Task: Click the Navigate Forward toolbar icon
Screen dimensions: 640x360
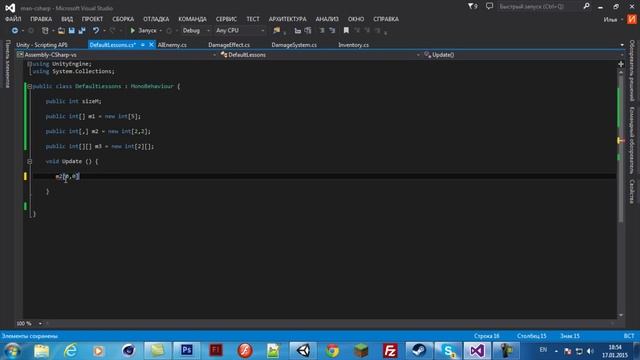Action: point(31,31)
